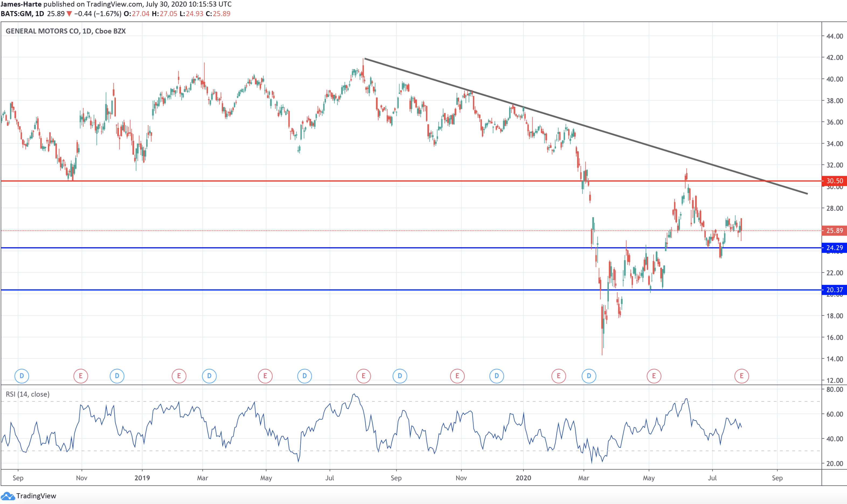This screenshot has height=504, width=847.
Task: Click the earnings E marker near May 2020
Action: [x=654, y=376]
